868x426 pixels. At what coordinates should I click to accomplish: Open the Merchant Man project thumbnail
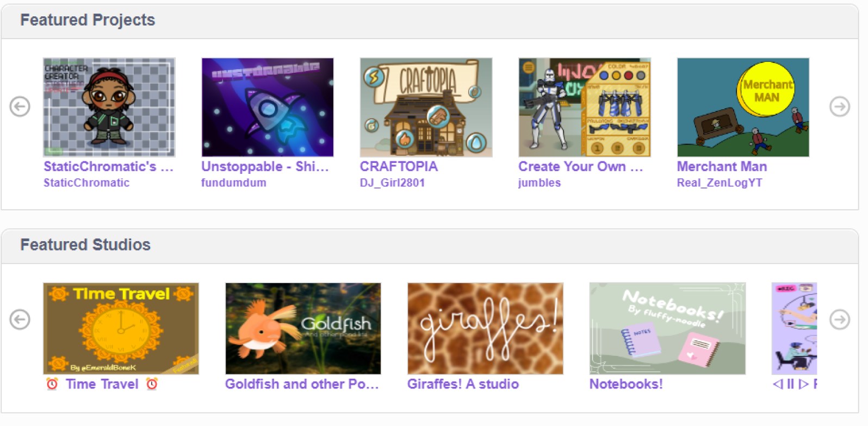743,108
